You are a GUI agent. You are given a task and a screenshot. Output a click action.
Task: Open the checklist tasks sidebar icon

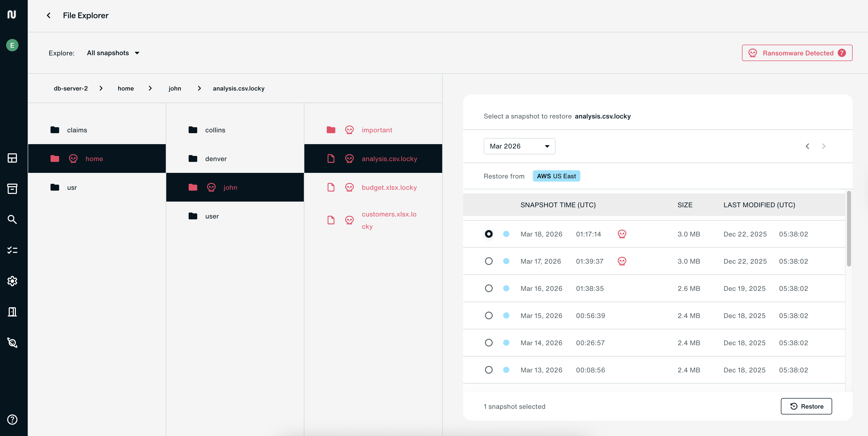(12, 250)
